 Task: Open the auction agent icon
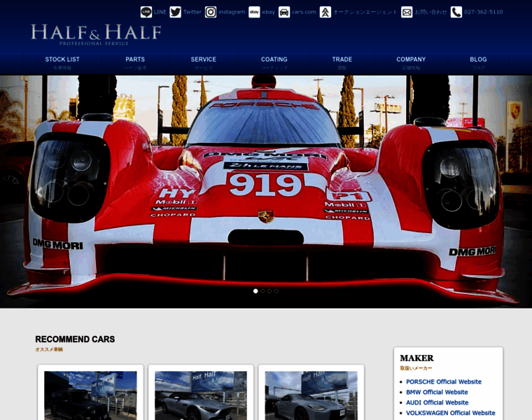pyautogui.click(x=325, y=12)
